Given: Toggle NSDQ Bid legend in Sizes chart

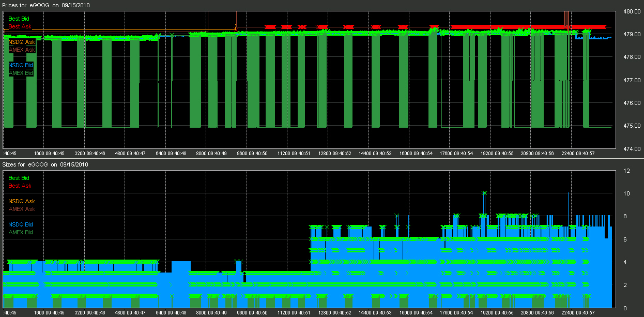Looking at the screenshot, I should (x=21, y=224).
